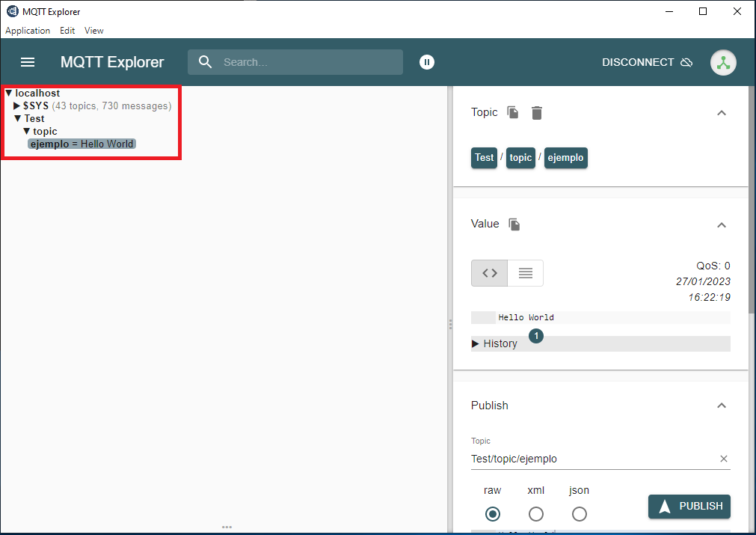This screenshot has height=535, width=756.
Task: Collapse the topic tree node
Action: [x=26, y=131]
